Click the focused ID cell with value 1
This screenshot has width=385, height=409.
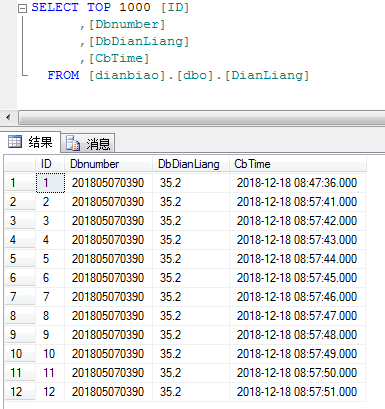tap(50, 183)
